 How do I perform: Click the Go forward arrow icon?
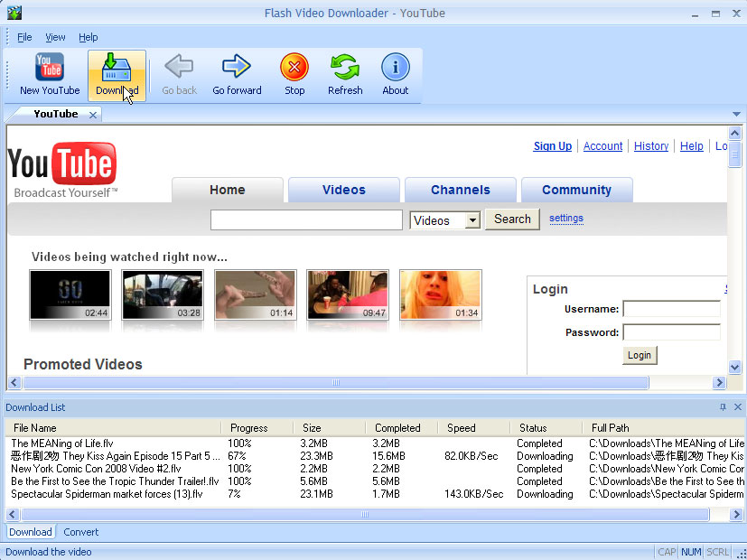[237, 66]
